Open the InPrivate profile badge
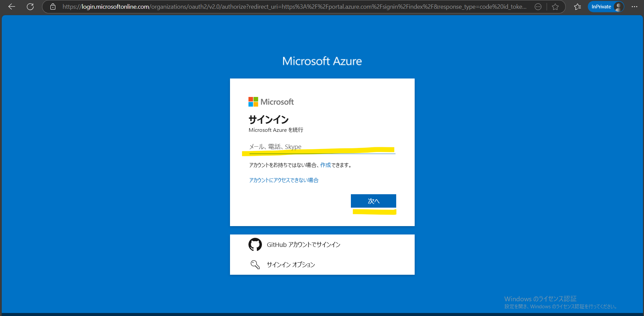The width and height of the screenshot is (644, 316). click(606, 7)
